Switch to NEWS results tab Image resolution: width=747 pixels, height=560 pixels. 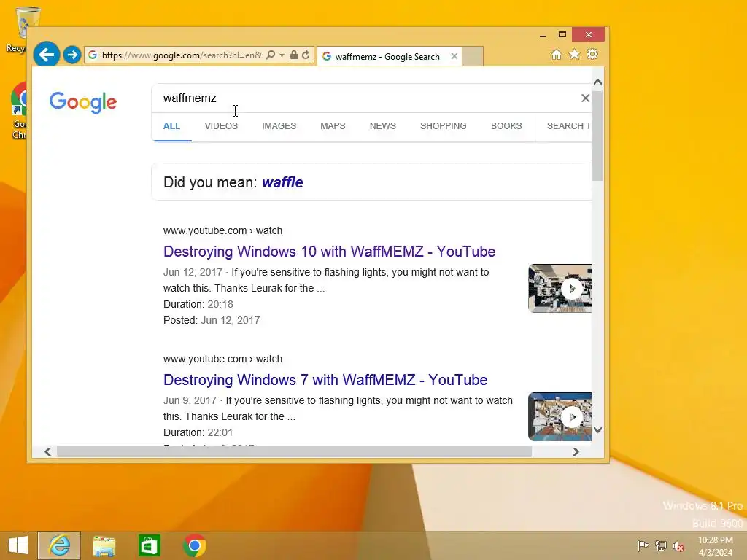tap(382, 126)
